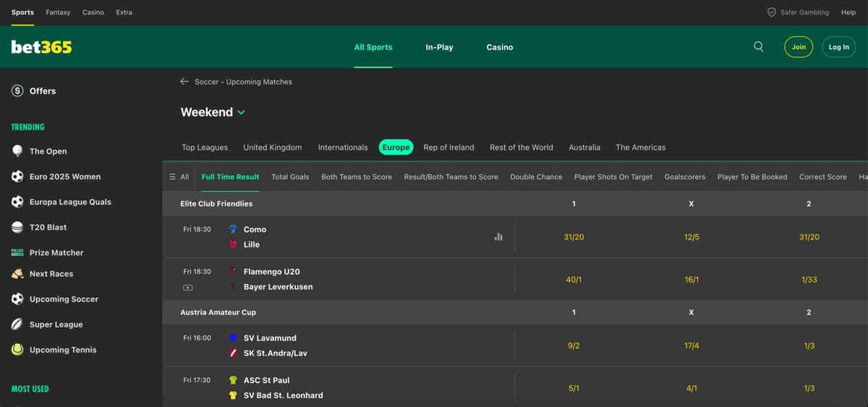The image size is (868, 407).
Task: Click the Next Races horse icon
Action: [x=17, y=274]
